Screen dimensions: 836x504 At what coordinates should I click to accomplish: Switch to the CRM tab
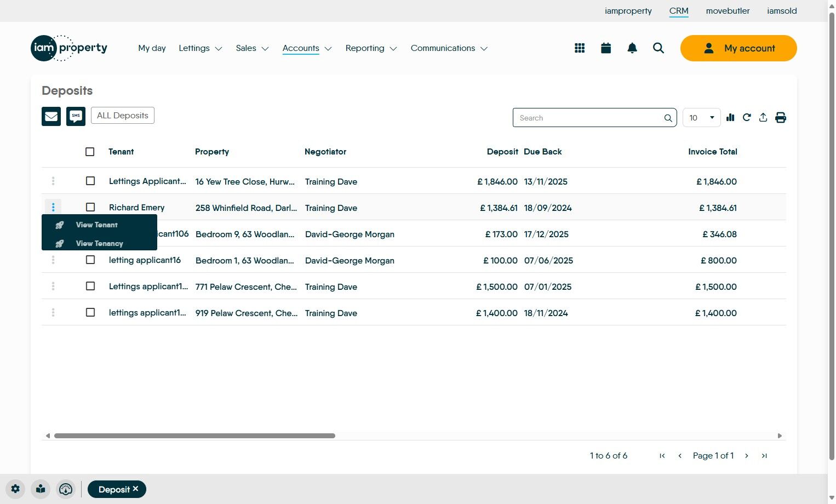pos(679,11)
